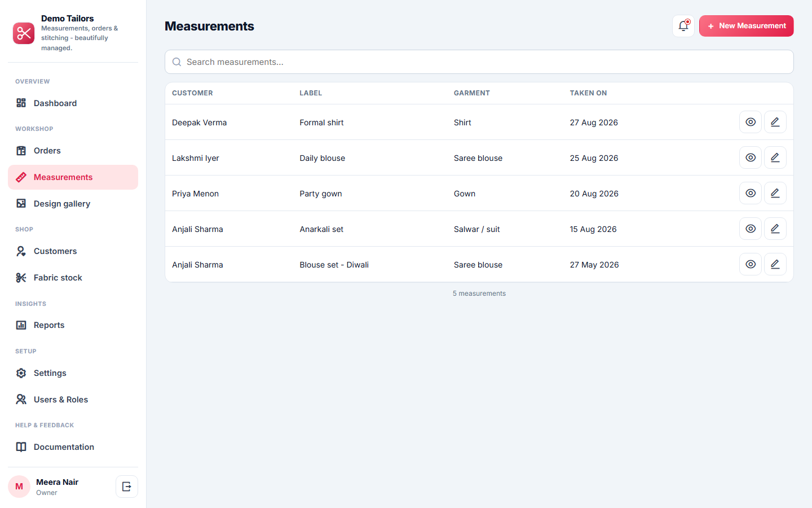The width and height of the screenshot is (812, 508).
Task: Click the date 15 Aug 2026
Action: tap(593, 229)
